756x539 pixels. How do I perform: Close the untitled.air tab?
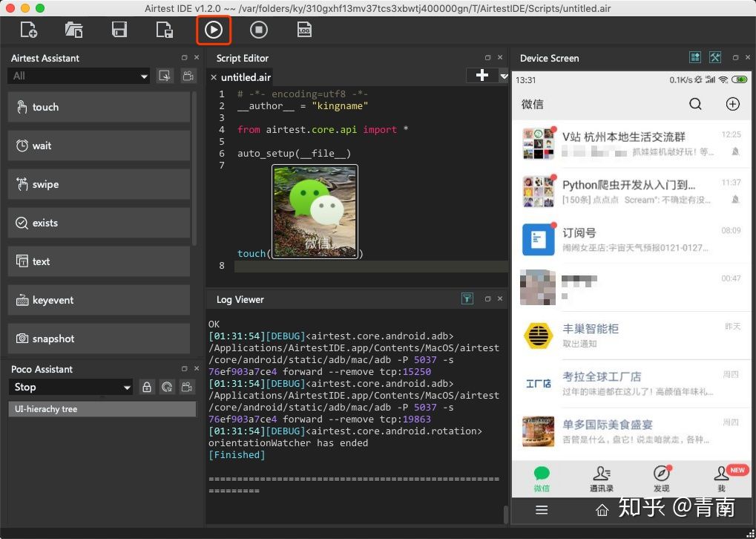214,77
